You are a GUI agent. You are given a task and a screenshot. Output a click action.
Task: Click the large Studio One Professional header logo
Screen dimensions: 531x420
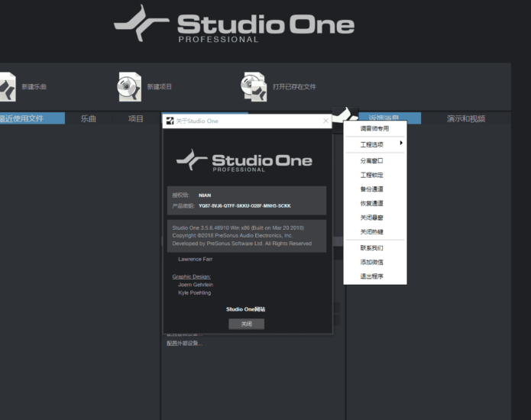coord(235,24)
